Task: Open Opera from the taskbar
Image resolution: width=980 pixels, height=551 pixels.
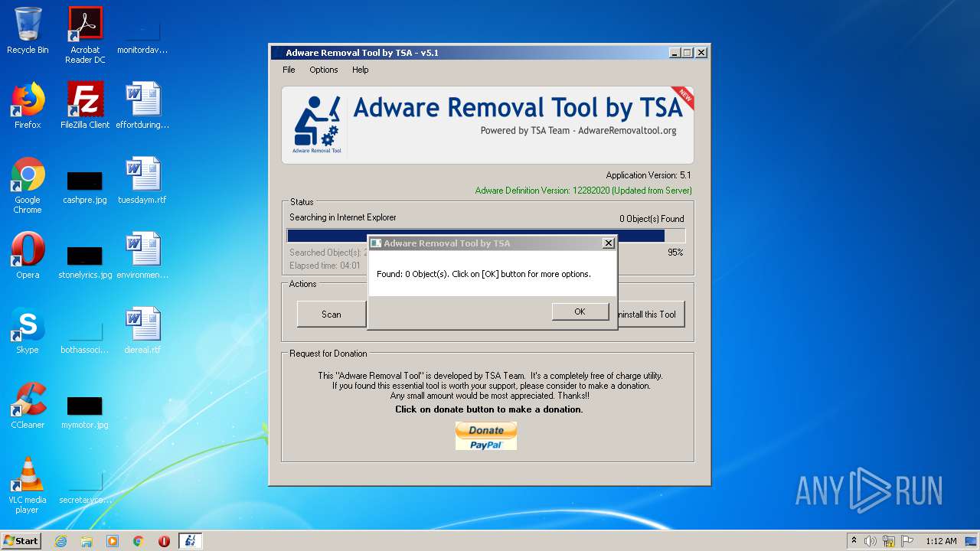Action: tap(164, 541)
